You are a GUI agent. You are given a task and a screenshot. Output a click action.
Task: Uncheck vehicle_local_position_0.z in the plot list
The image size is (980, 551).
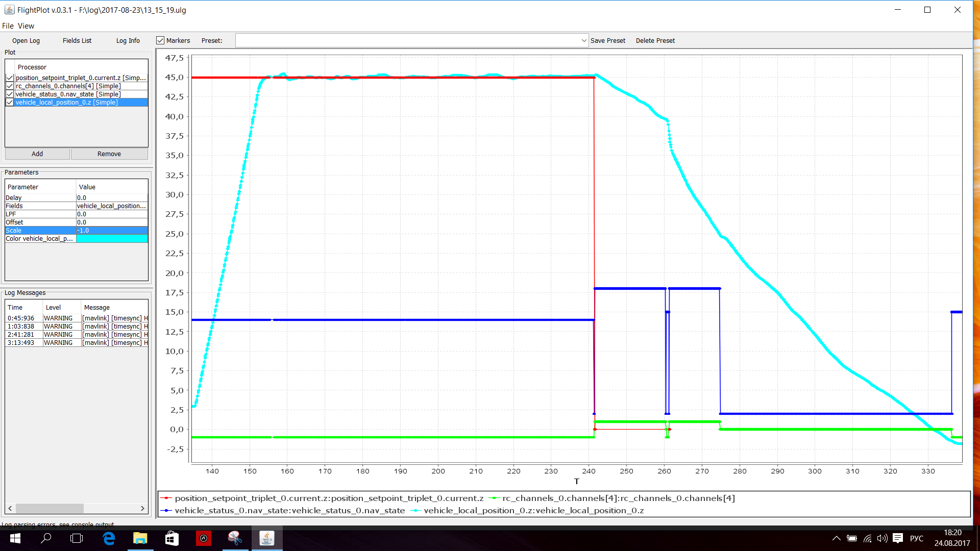tap(9, 102)
